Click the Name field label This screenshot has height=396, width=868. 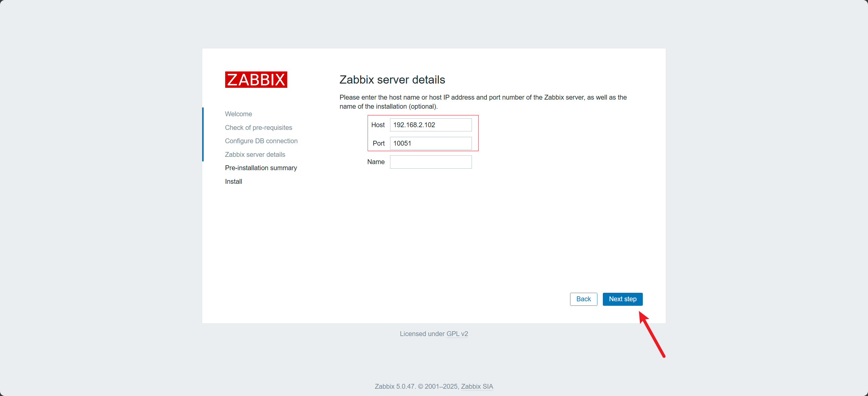376,162
